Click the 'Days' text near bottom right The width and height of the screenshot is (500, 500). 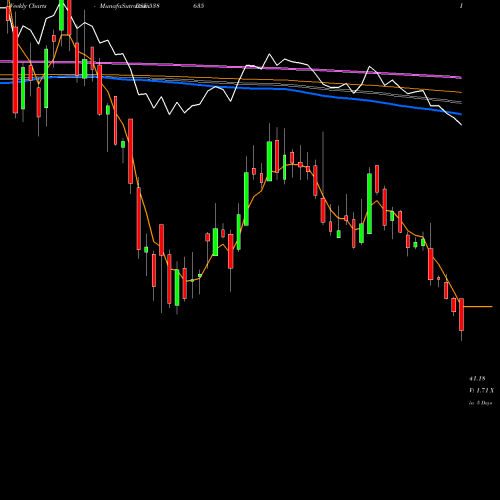point(486,403)
